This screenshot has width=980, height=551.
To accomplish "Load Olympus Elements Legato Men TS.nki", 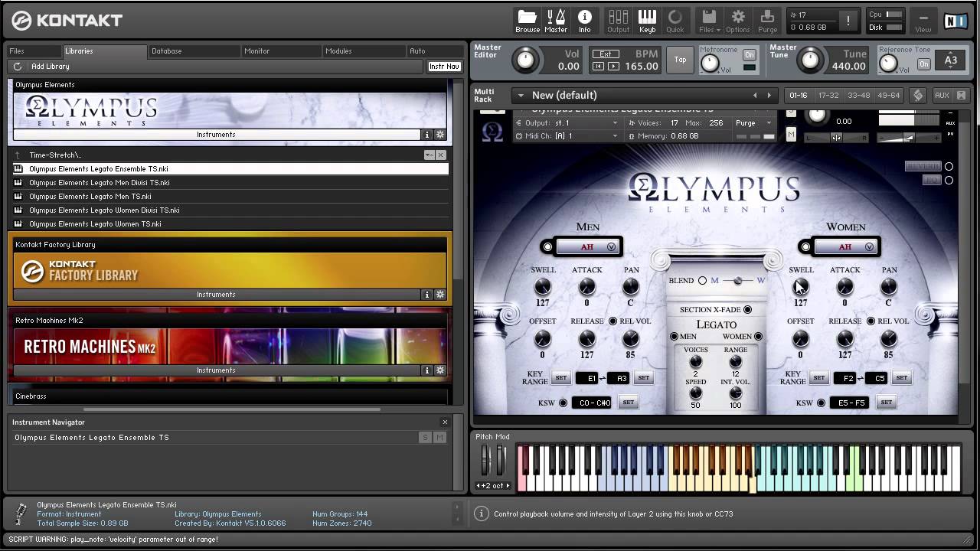I will click(230, 197).
